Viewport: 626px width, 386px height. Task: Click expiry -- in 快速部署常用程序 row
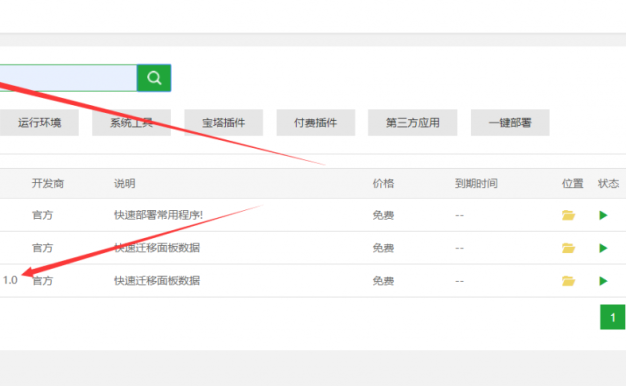click(460, 216)
